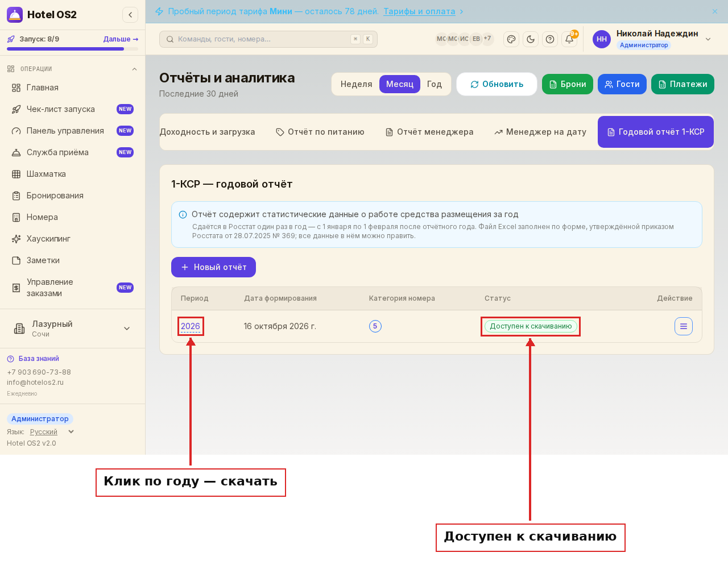728x565 pixels.
Task: Open the help question mark icon
Action: [550, 39]
